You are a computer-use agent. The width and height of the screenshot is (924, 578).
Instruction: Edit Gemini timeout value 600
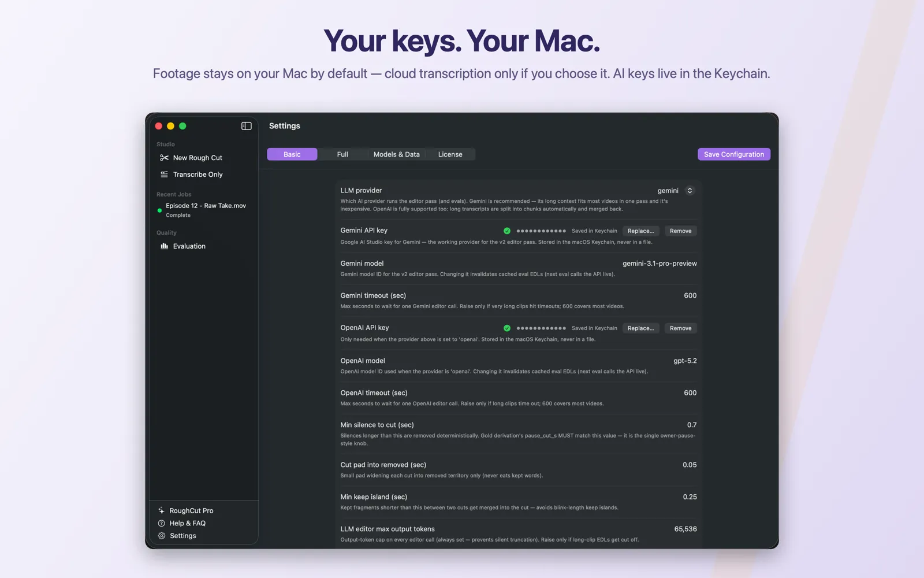click(x=690, y=295)
